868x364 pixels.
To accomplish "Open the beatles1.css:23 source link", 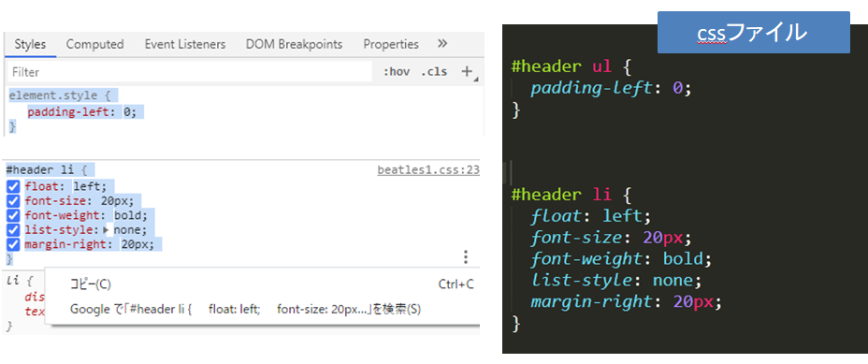I will coord(427,170).
